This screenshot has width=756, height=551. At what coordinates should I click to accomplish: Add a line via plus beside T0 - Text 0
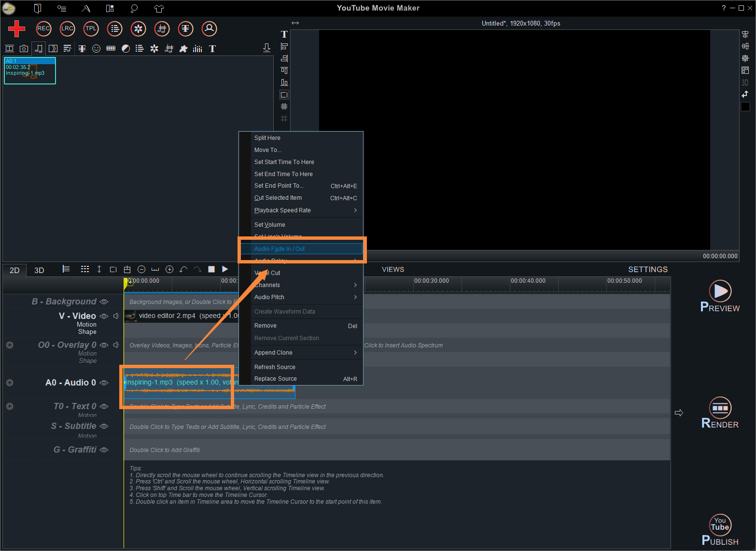pos(10,406)
